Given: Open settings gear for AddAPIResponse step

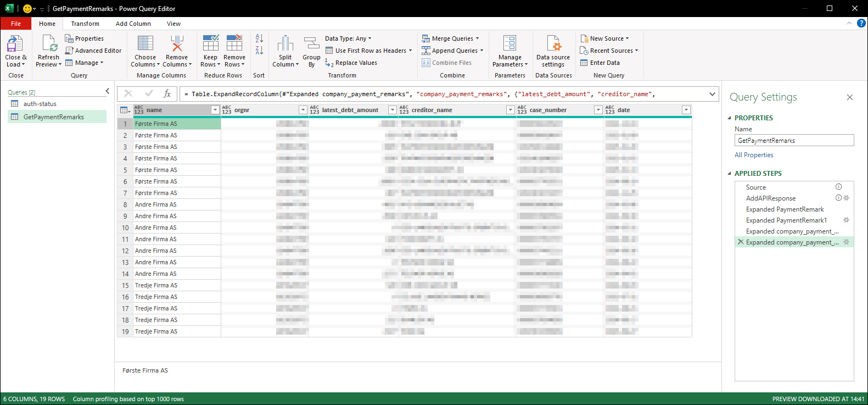Looking at the screenshot, I should (846, 198).
